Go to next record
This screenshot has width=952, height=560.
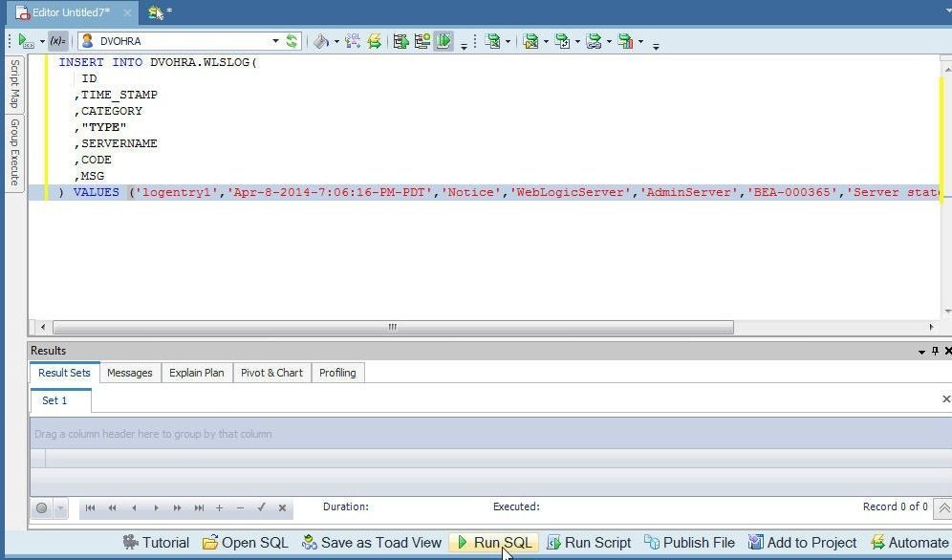(x=156, y=507)
